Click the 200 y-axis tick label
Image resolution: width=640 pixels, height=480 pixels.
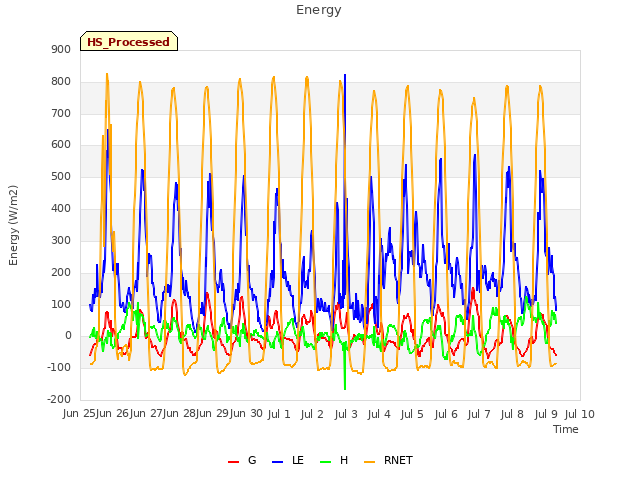click(61, 272)
